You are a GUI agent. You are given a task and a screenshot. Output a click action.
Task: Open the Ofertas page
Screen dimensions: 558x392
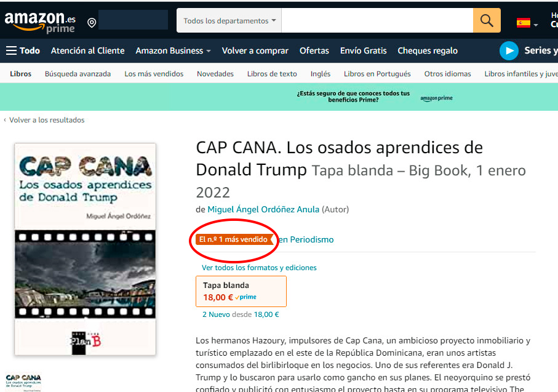[x=314, y=50]
